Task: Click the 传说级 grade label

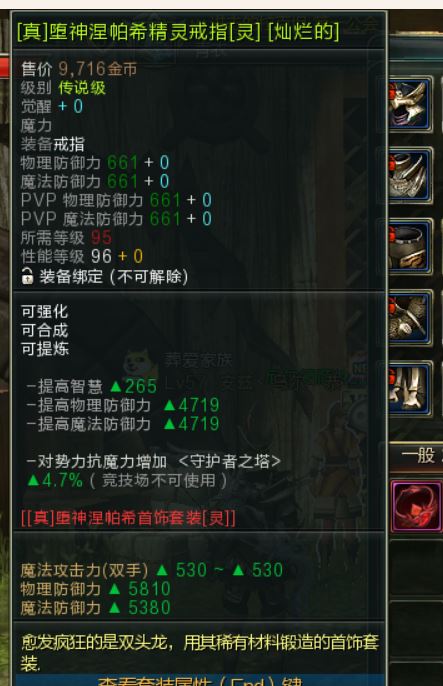Action: (x=82, y=88)
